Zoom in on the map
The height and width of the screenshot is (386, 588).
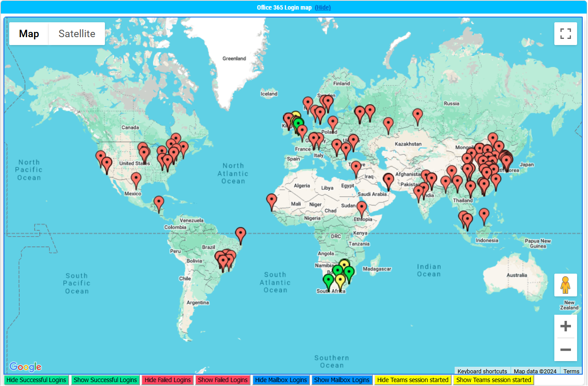click(566, 326)
